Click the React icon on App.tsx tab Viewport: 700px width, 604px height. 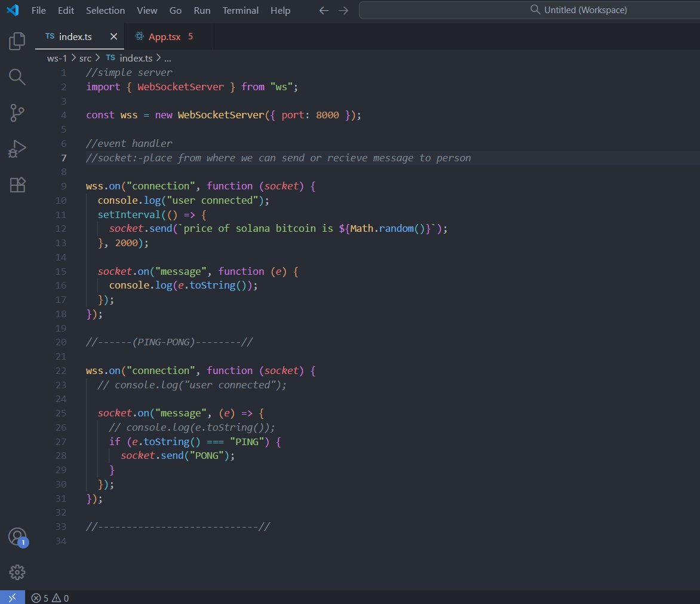click(139, 36)
